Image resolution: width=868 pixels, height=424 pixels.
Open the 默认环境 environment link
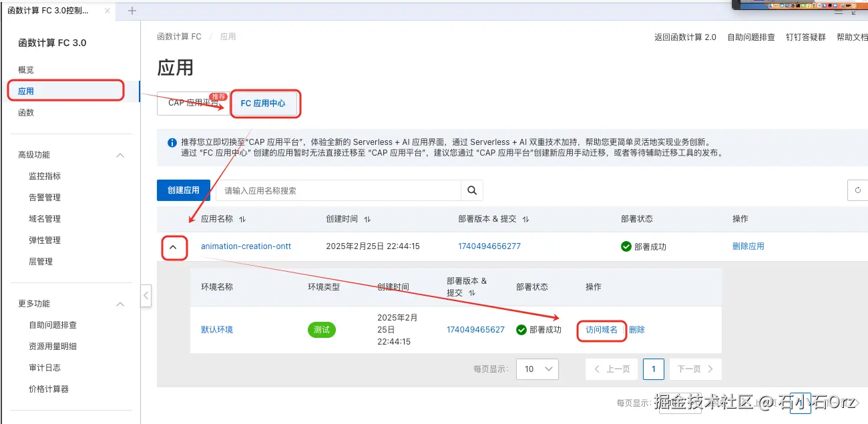tap(217, 330)
